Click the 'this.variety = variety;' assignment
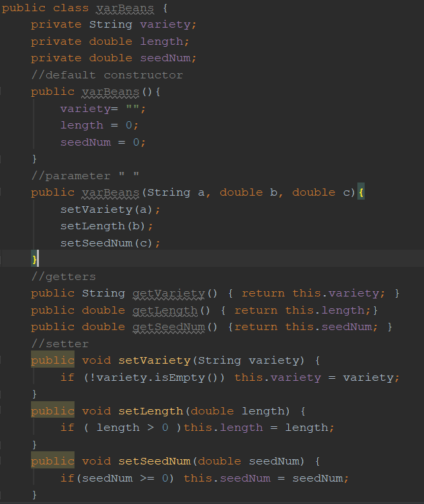The height and width of the screenshot is (504, 424). point(317,378)
